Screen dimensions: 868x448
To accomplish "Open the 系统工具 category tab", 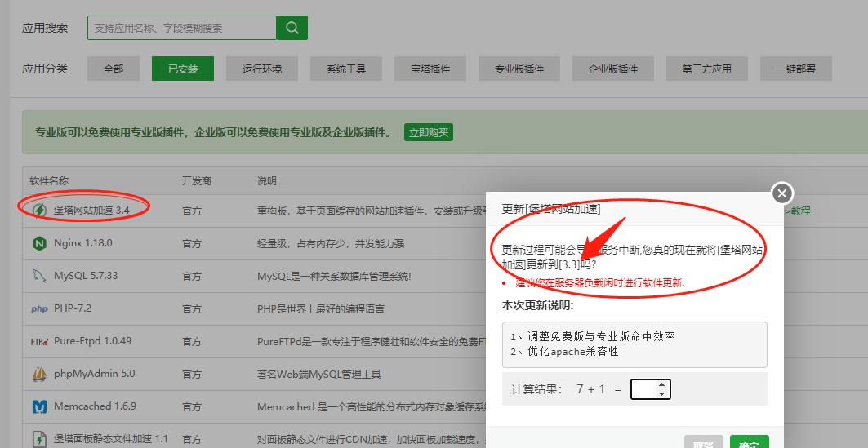I will [x=346, y=69].
